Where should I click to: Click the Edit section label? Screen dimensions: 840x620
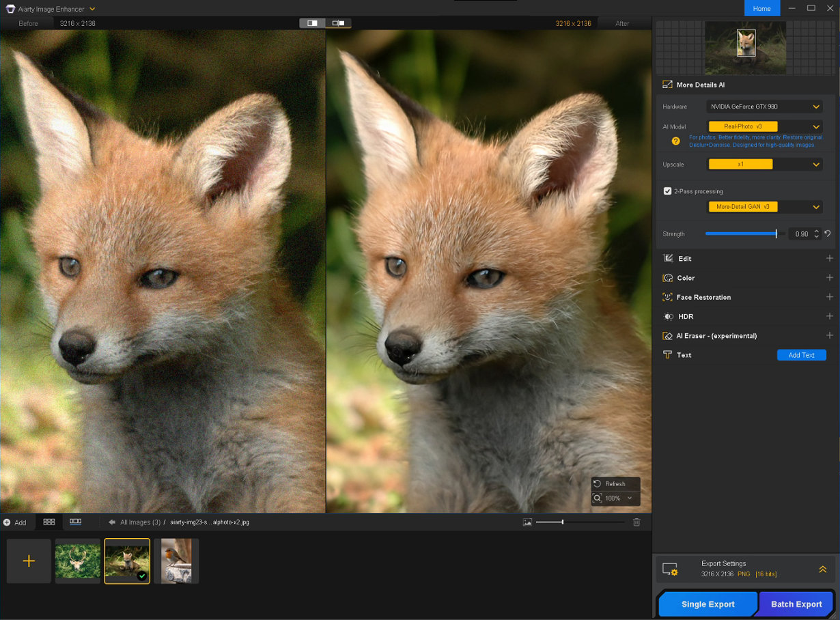point(684,259)
